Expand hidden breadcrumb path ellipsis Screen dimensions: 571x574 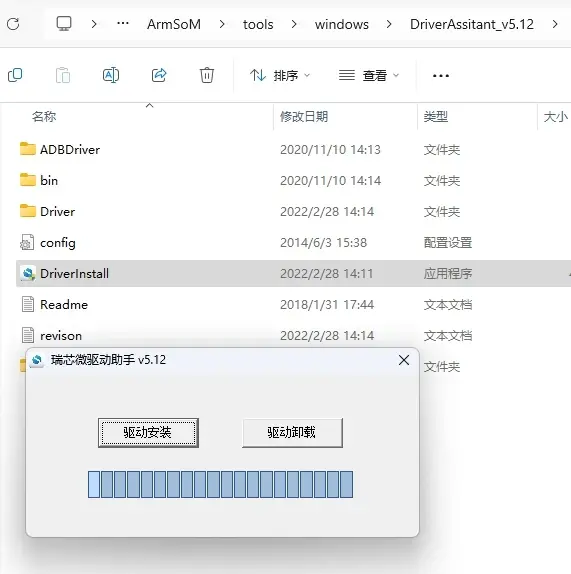tap(123, 23)
